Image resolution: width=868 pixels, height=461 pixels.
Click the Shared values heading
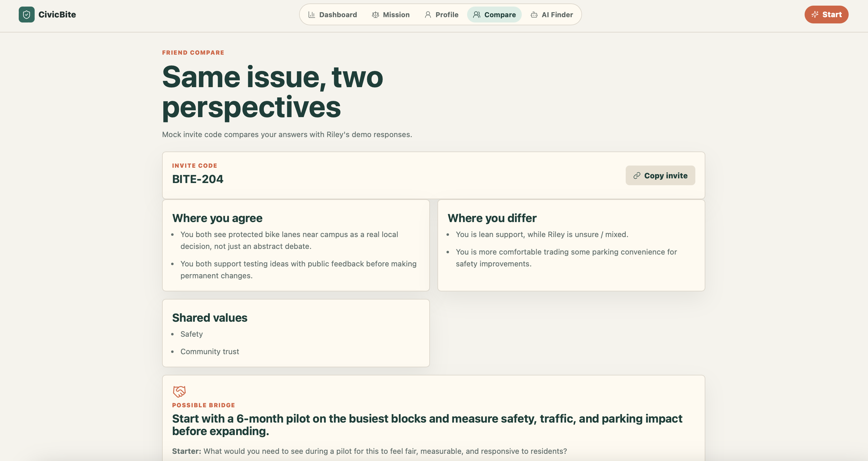[x=210, y=318]
